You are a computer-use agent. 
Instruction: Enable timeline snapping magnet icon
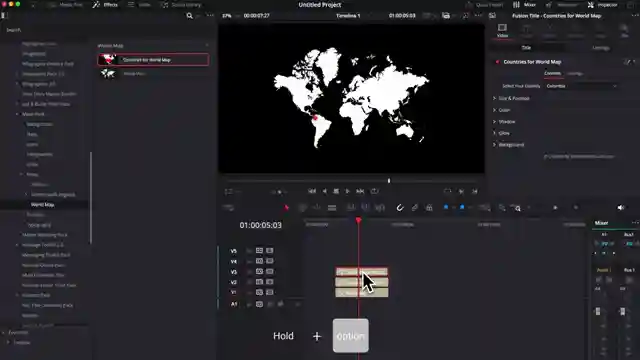pyautogui.click(x=400, y=208)
